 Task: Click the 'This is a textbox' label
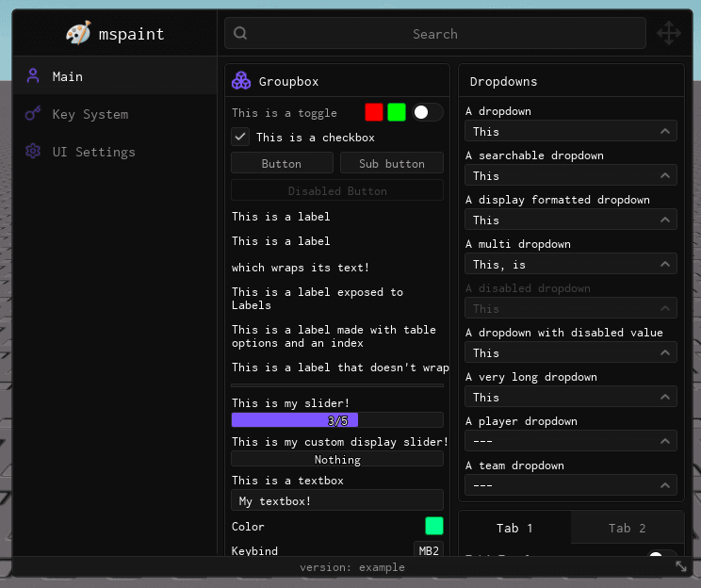click(287, 481)
